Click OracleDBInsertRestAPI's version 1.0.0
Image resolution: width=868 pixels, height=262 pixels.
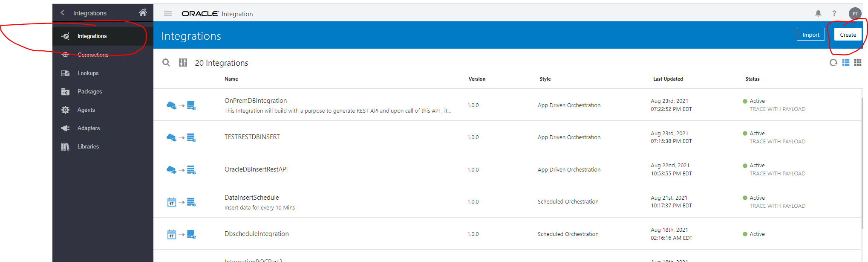473,170
